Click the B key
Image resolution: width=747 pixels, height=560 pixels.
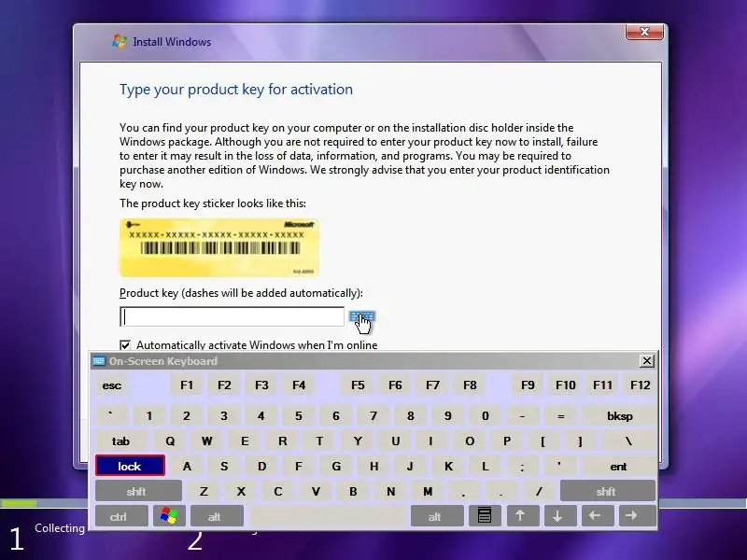point(353,491)
